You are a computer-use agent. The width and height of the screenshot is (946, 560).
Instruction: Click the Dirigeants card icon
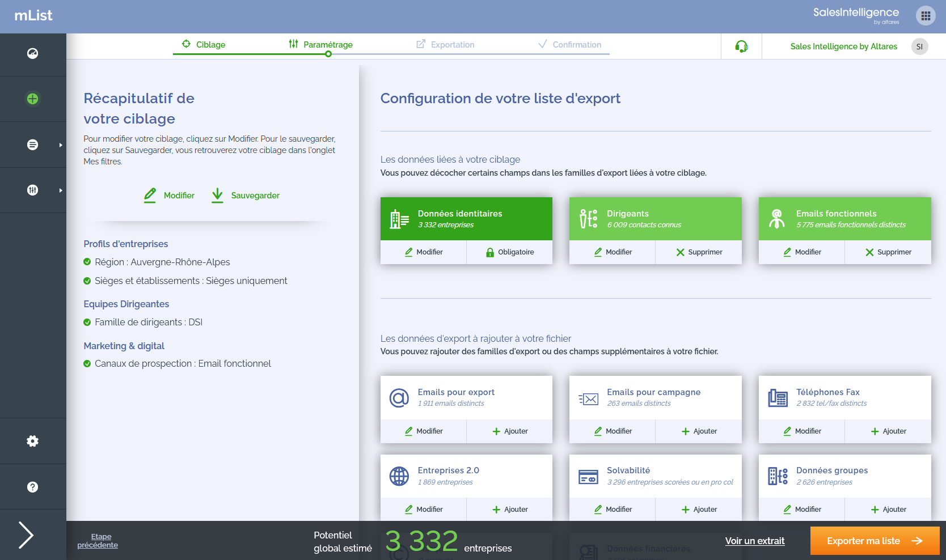point(588,219)
